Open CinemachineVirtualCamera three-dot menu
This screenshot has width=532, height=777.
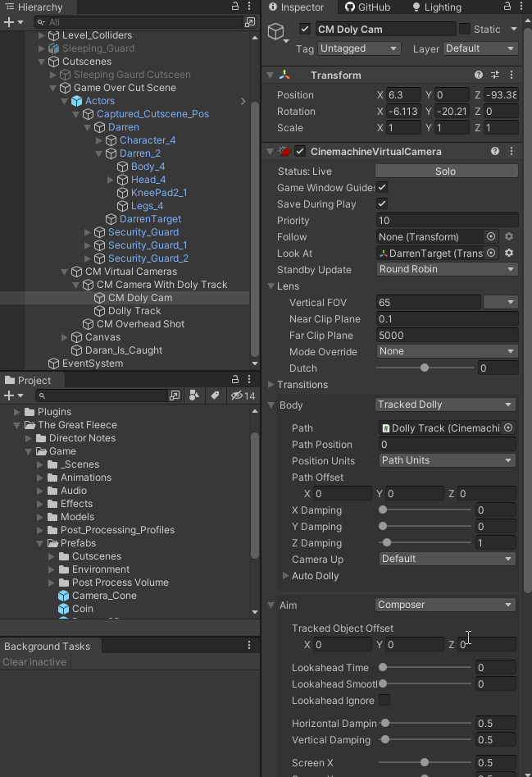512,151
